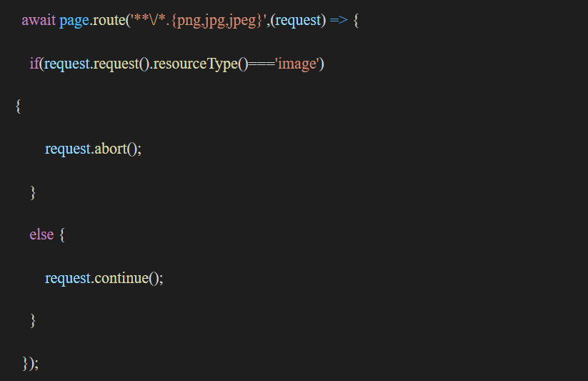This screenshot has width=588, height=381.
Task: Click the word 'page' before .route
Action: pyautogui.click(x=73, y=20)
